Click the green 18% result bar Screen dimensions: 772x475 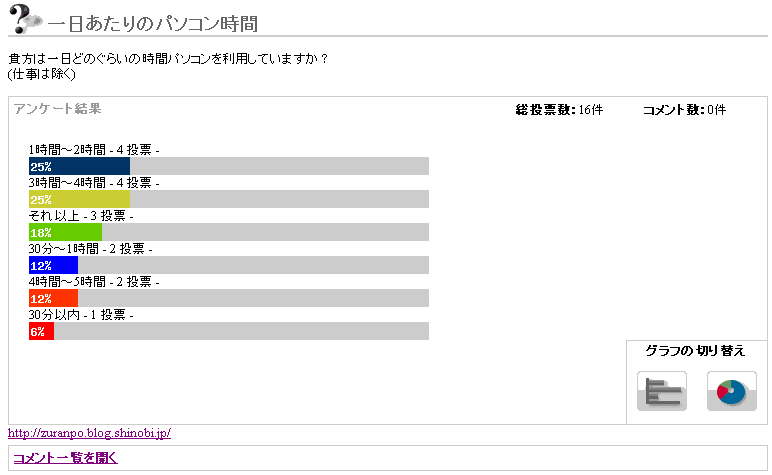[65, 232]
